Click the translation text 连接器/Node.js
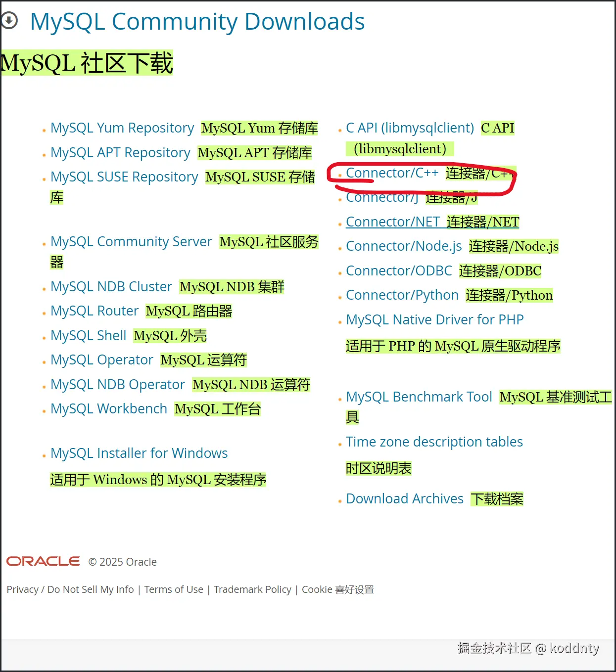 tap(514, 246)
